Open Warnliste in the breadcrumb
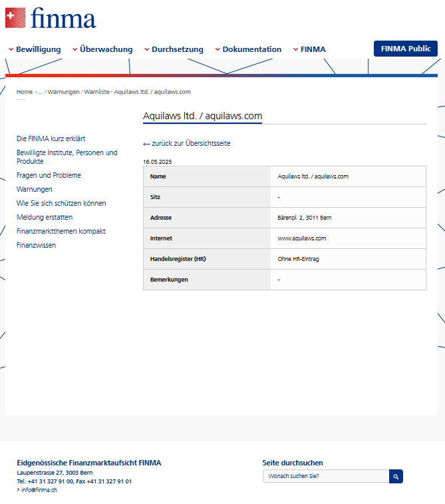 tap(96, 92)
